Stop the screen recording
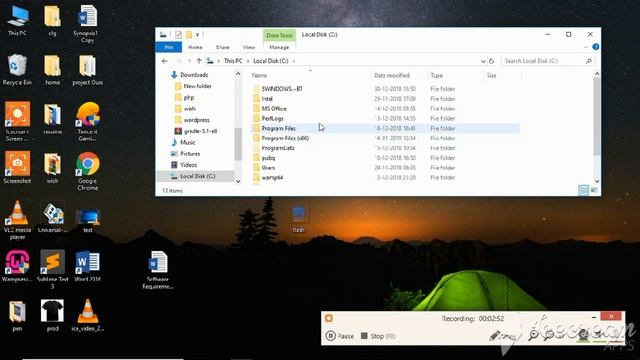 pyautogui.click(x=378, y=336)
